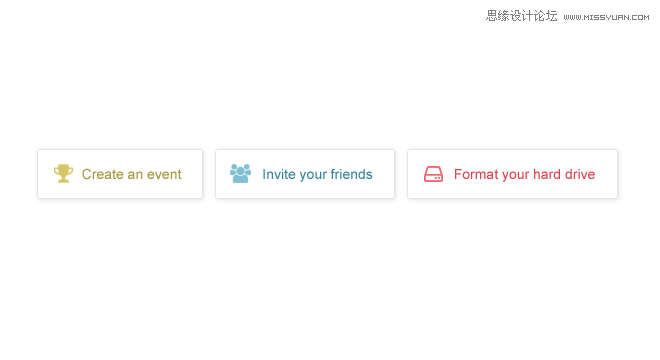
Task: Click the gold trophy icon
Action: tap(63, 173)
